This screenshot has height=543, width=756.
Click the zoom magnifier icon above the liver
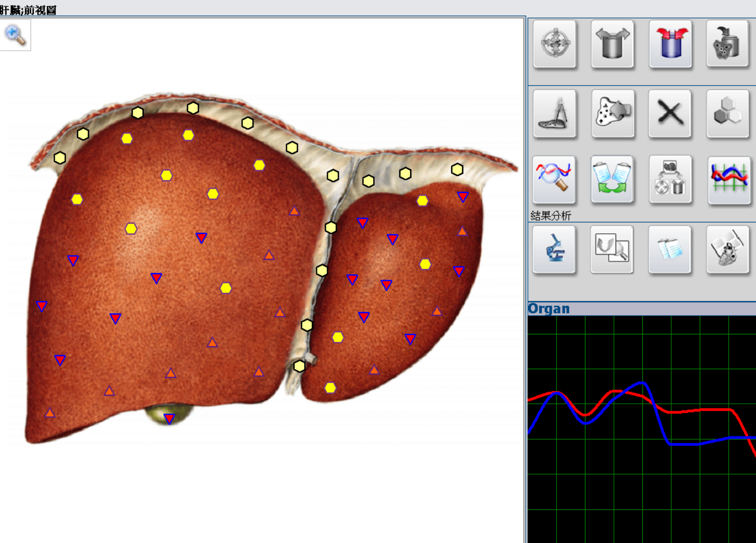point(15,35)
